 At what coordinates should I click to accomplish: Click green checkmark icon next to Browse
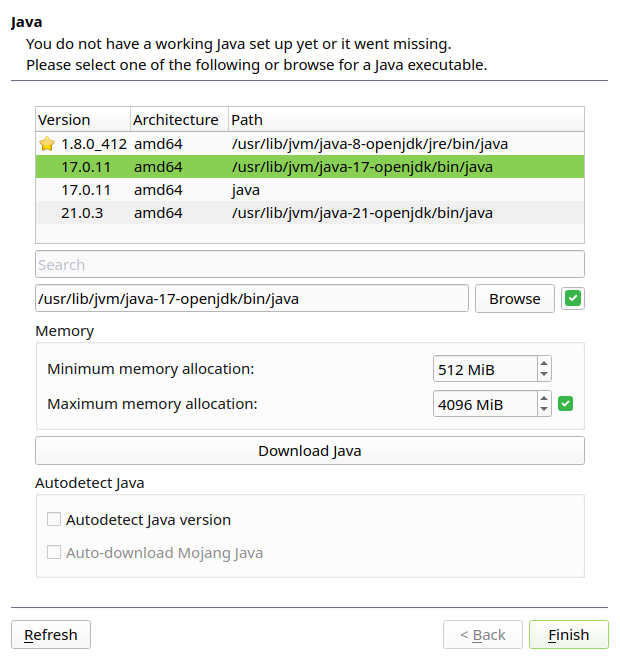(573, 298)
